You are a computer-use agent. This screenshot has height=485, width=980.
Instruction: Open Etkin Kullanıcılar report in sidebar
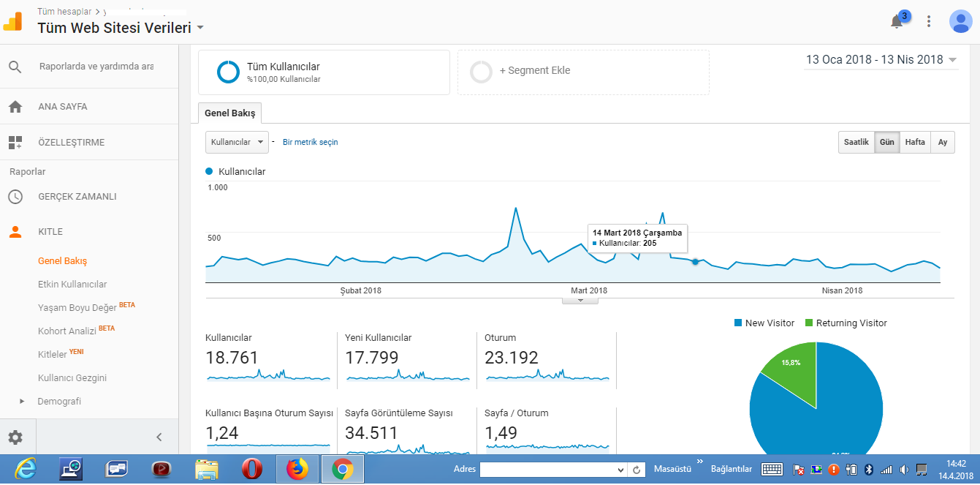pyautogui.click(x=72, y=285)
